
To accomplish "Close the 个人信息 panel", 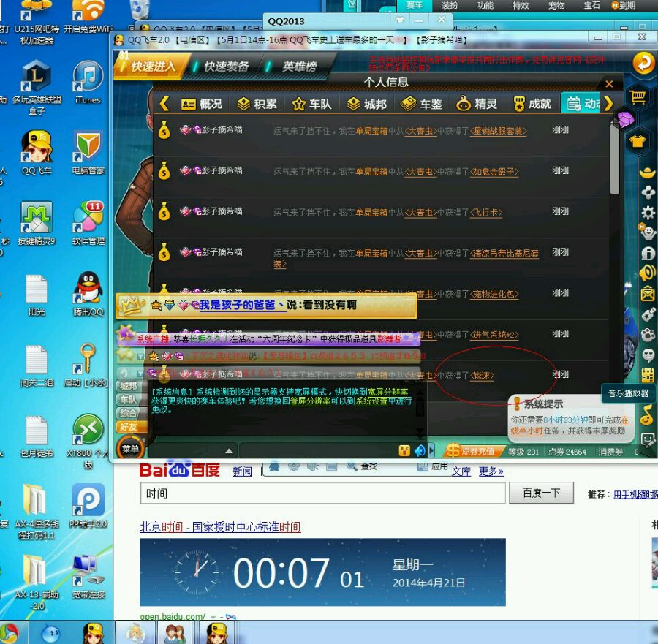I will coord(609,84).
